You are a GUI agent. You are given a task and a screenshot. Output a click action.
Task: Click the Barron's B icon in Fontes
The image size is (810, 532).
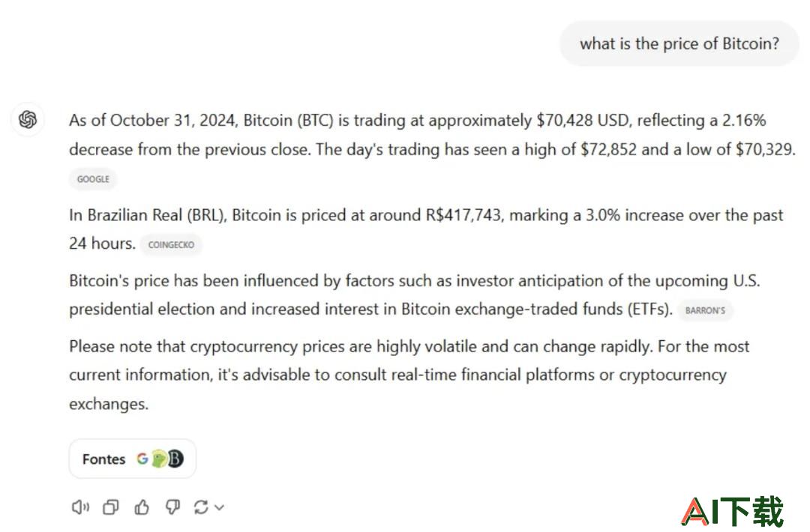[x=175, y=459]
